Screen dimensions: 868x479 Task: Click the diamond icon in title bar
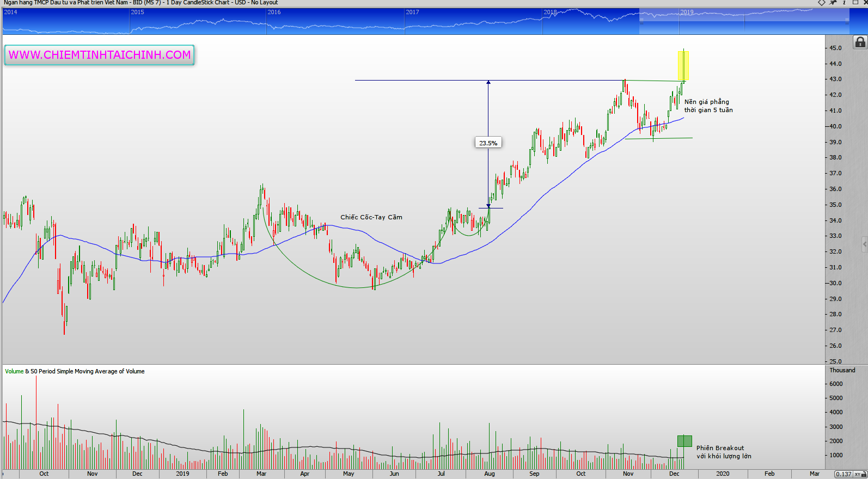822,3
